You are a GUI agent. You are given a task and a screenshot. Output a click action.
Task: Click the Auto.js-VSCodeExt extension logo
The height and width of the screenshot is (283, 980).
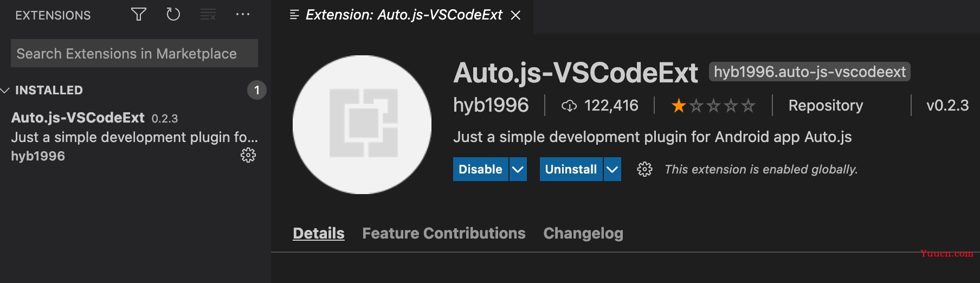pyautogui.click(x=362, y=124)
